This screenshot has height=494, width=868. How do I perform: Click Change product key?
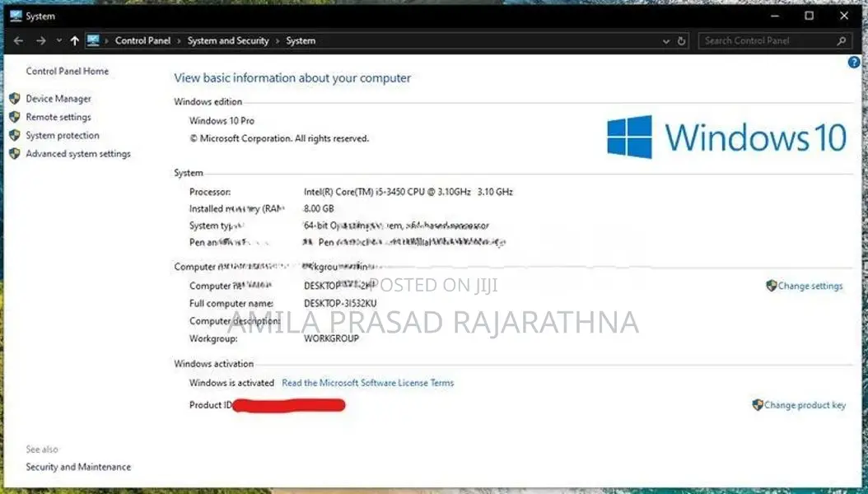[x=805, y=405]
